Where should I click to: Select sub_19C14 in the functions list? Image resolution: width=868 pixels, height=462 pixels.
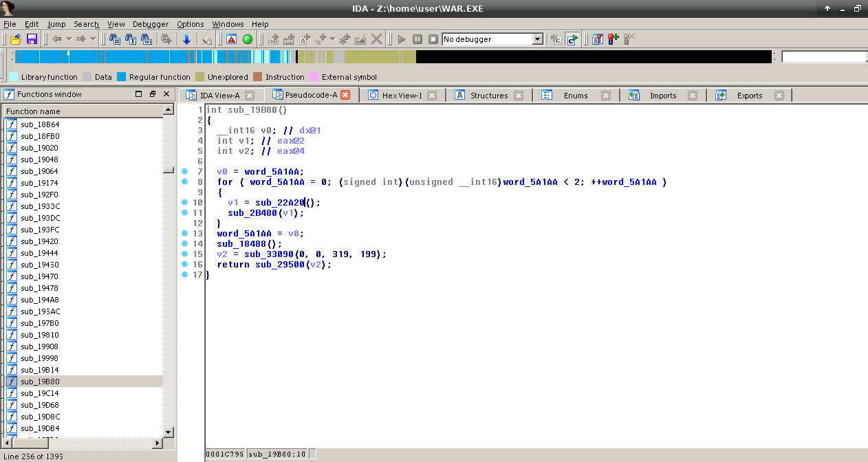point(40,393)
